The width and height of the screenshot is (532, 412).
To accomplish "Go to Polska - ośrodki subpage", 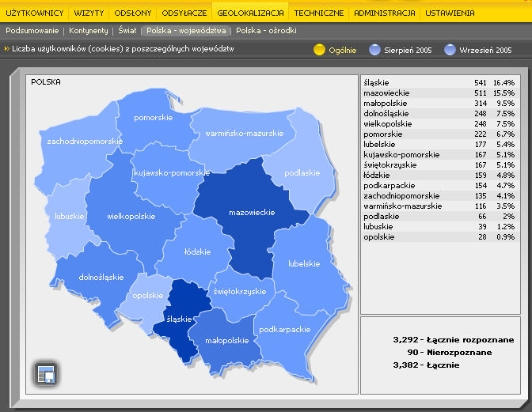I will [x=266, y=31].
